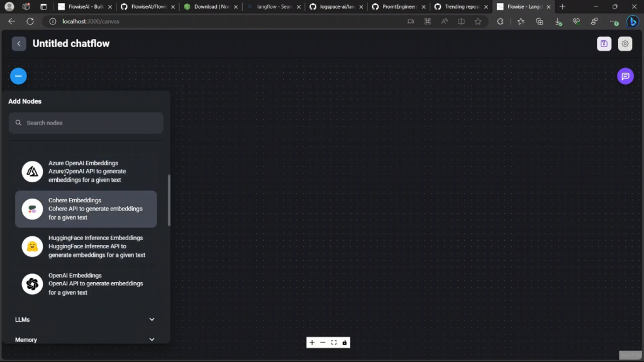The height and width of the screenshot is (362, 644).
Task: Click the search magnifier icon in nodes panel
Action: pyautogui.click(x=18, y=123)
